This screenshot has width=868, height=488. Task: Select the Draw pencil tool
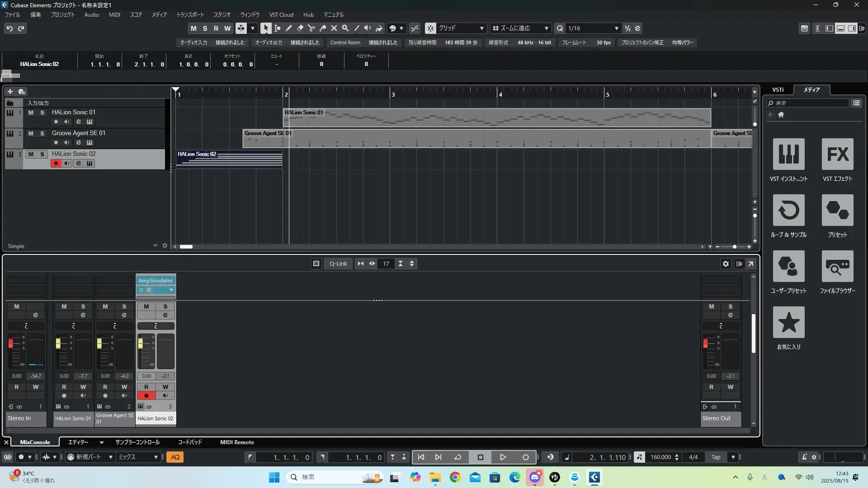coord(289,28)
